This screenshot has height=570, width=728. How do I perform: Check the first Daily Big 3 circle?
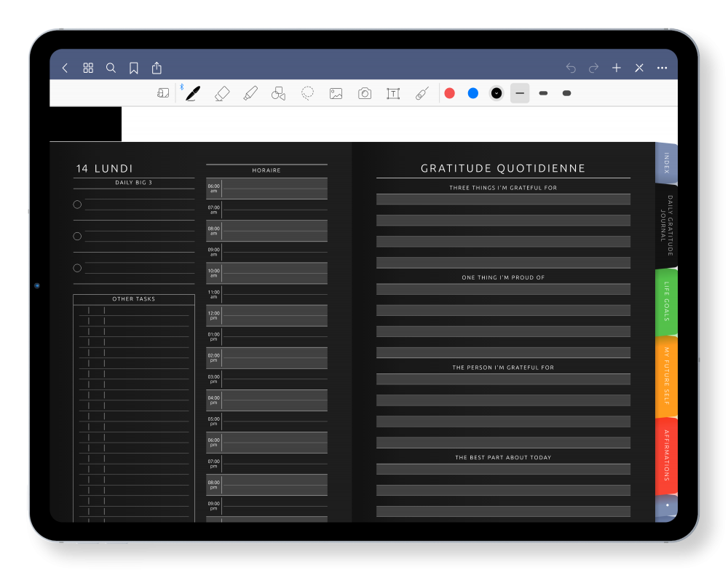click(78, 205)
